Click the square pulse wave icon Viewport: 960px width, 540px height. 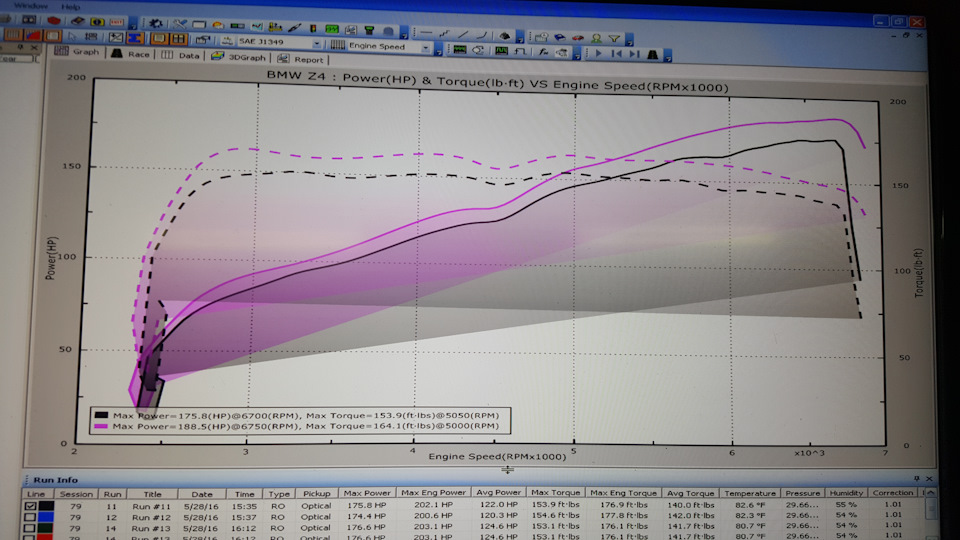pyautogui.click(x=520, y=51)
